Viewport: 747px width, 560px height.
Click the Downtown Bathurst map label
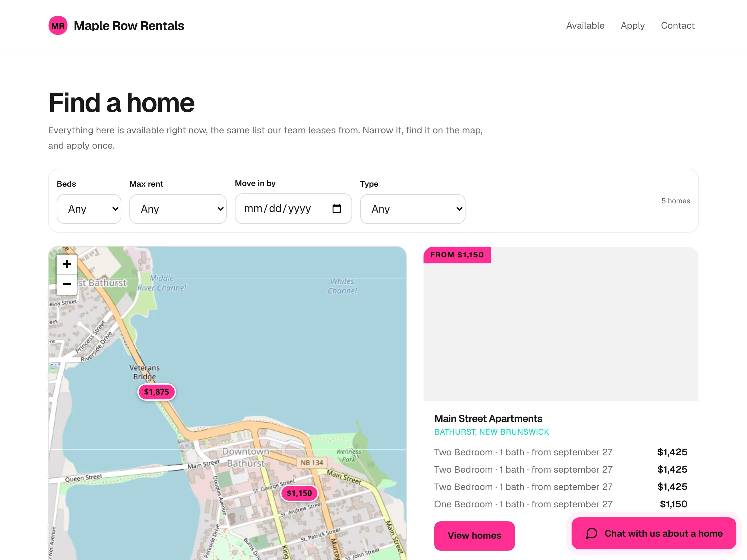pyautogui.click(x=245, y=457)
